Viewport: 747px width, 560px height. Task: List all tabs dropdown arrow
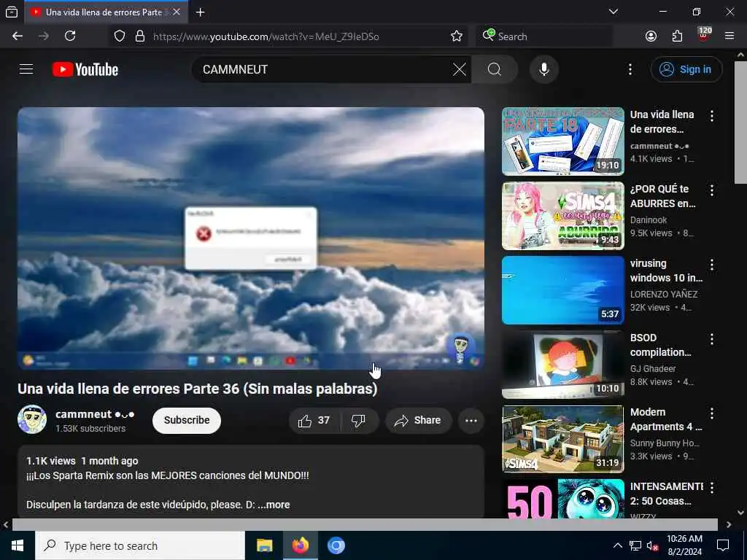point(613,12)
